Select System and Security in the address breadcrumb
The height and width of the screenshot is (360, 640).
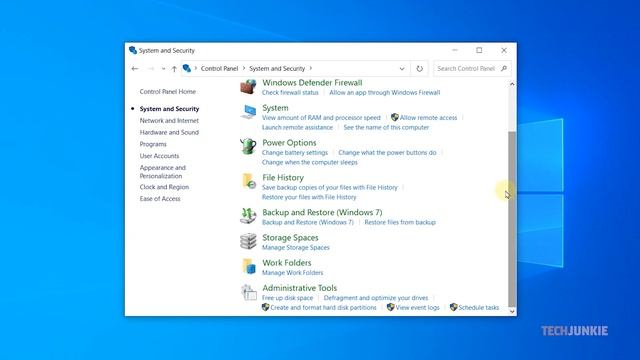click(277, 69)
